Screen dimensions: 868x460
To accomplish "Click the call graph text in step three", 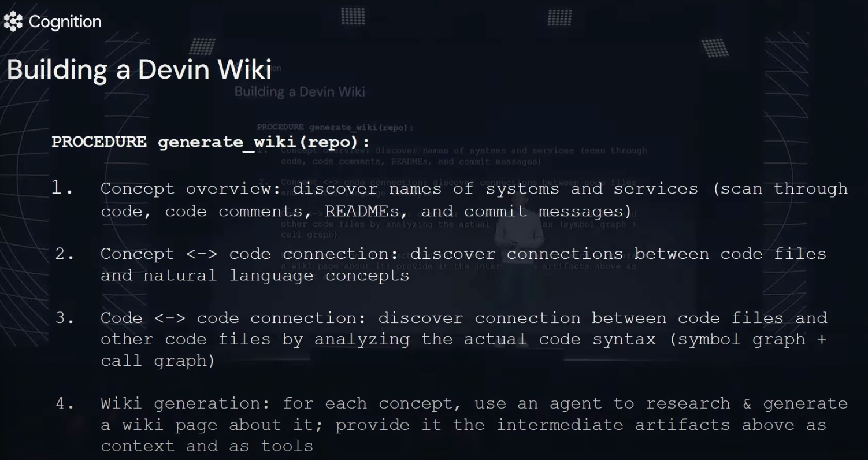I will point(157,361).
